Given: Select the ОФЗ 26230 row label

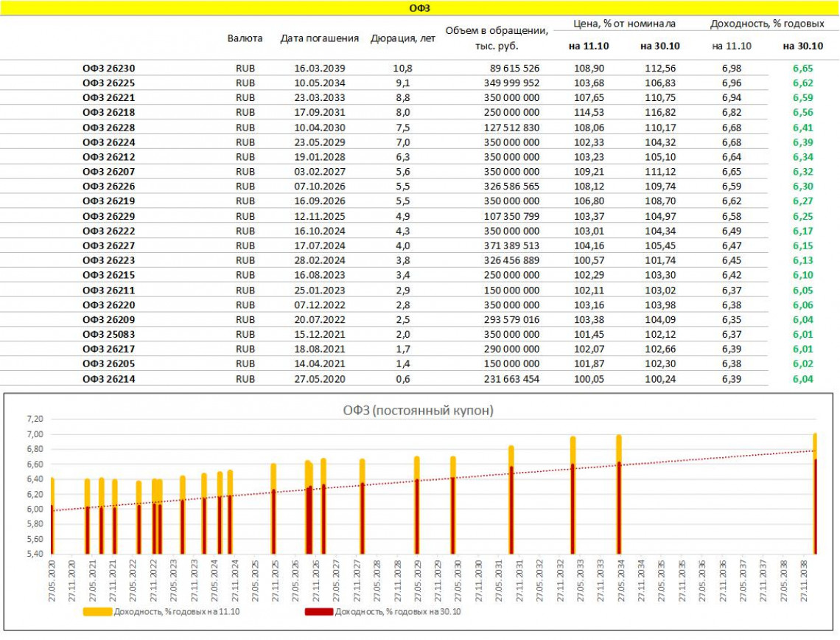Looking at the screenshot, I should coord(108,69).
